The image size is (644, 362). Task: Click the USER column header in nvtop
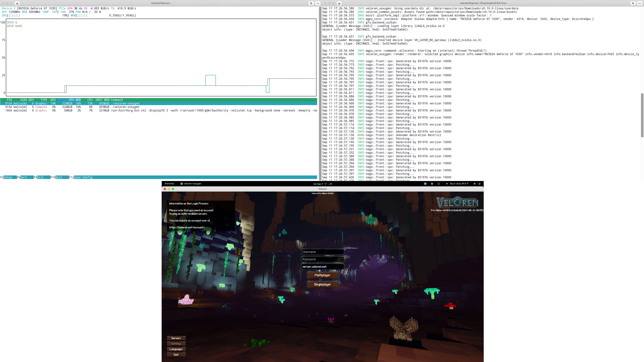click(23, 100)
